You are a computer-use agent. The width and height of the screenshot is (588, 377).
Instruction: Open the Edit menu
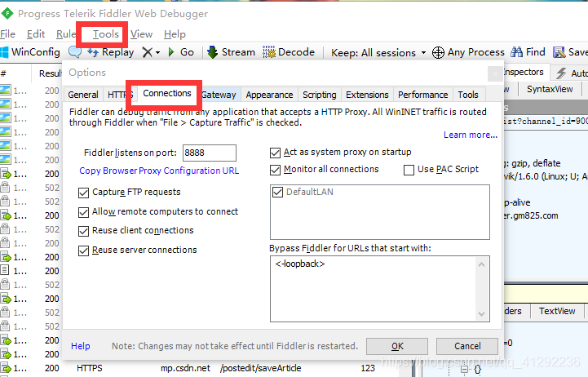pyautogui.click(x=36, y=34)
